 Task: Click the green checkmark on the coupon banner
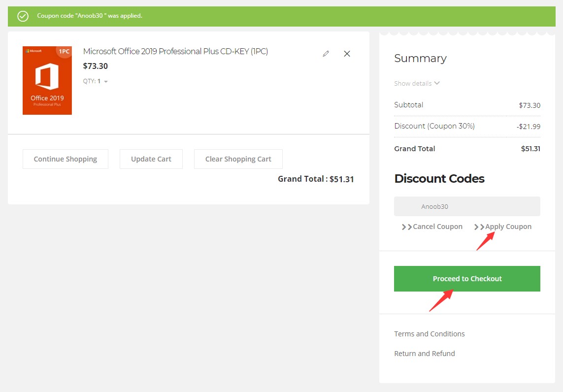(22, 16)
